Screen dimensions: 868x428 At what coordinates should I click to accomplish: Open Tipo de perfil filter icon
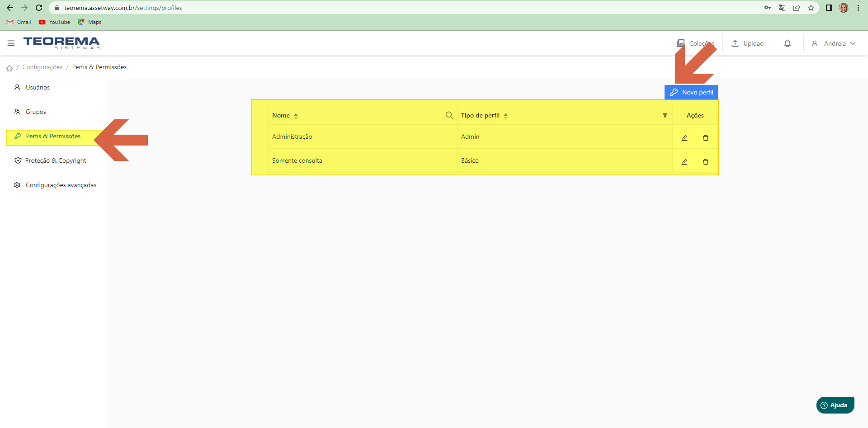coord(665,115)
